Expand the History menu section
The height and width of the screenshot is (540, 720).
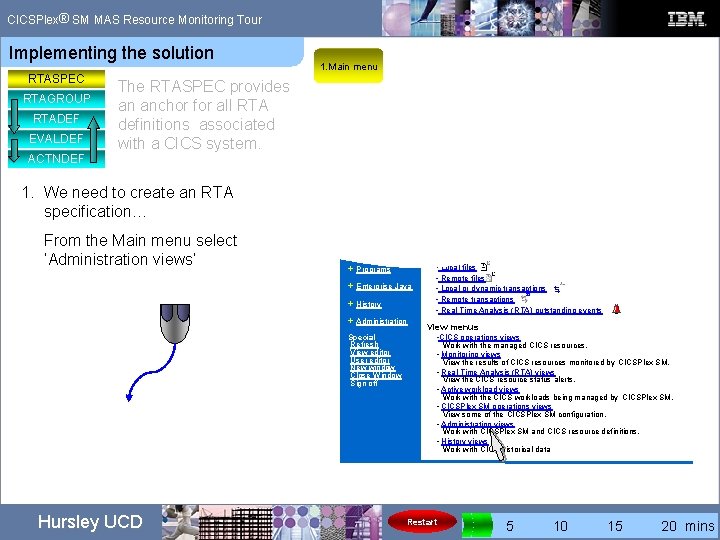click(x=350, y=304)
